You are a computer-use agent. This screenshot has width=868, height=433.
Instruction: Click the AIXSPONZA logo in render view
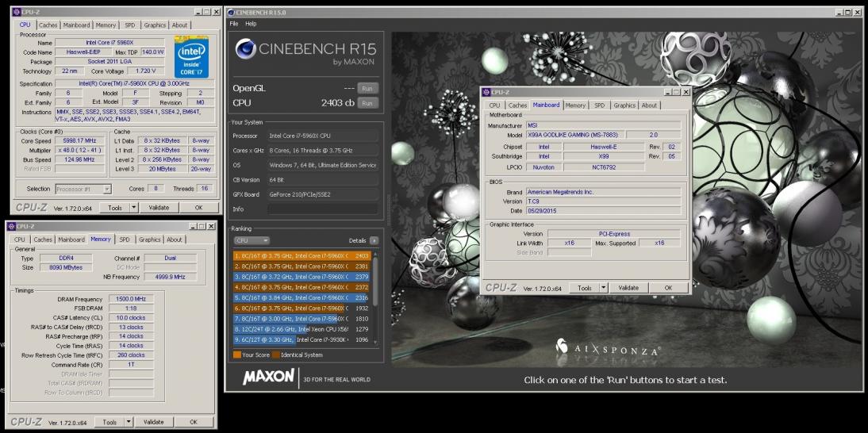(x=608, y=347)
